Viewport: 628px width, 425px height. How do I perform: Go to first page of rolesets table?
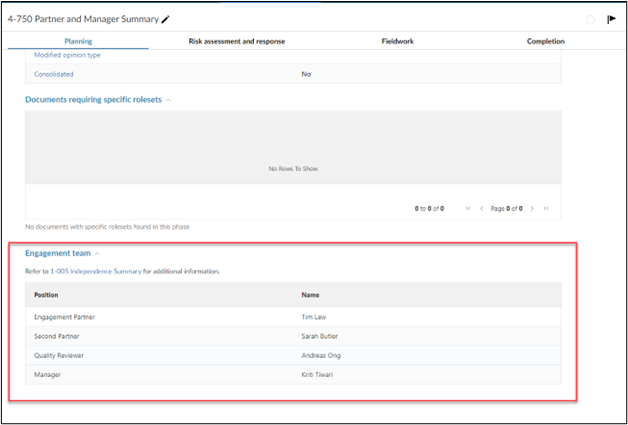pyautogui.click(x=468, y=208)
